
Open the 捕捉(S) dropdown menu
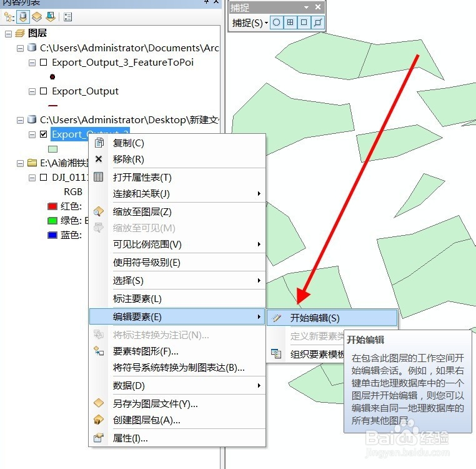pos(250,23)
